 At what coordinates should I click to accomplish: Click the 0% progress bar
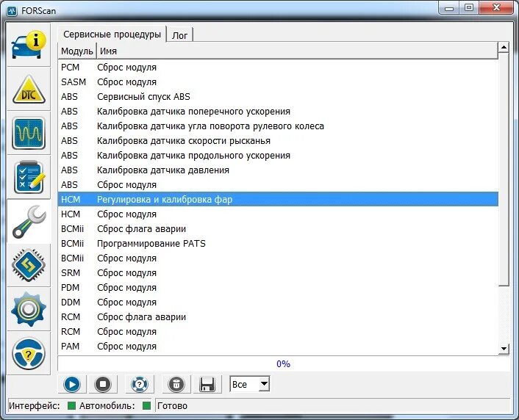point(283,363)
